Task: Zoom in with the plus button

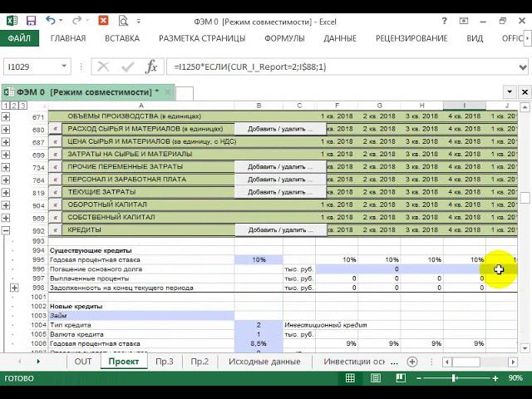Action: tap(495, 378)
